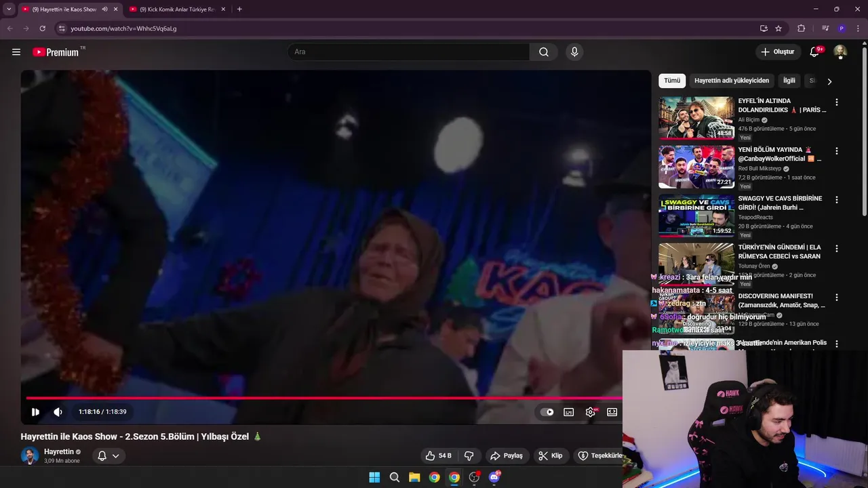Open SWAGGY VE CAVS video thumbnail

point(696,216)
